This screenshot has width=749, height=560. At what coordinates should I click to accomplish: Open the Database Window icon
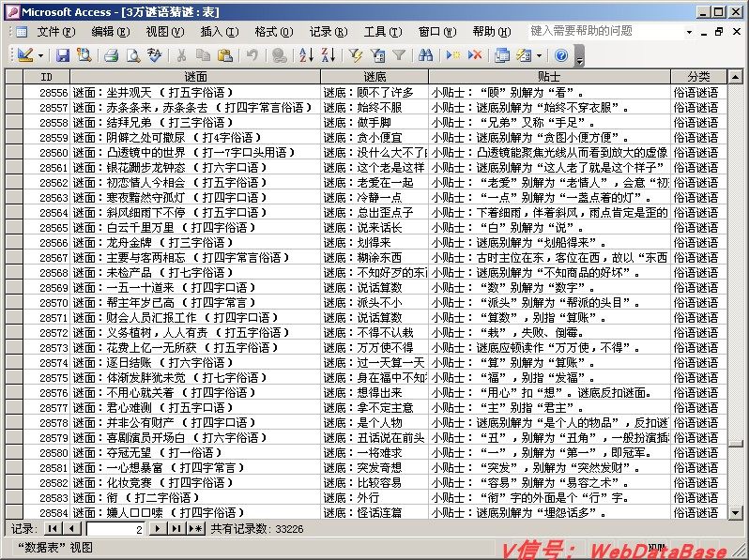pyautogui.click(x=502, y=55)
